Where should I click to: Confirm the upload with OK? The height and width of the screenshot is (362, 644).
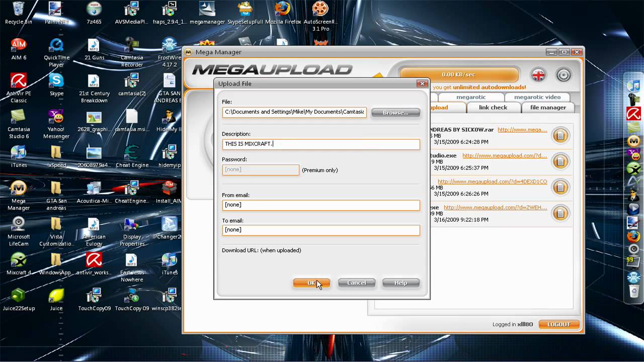click(311, 283)
